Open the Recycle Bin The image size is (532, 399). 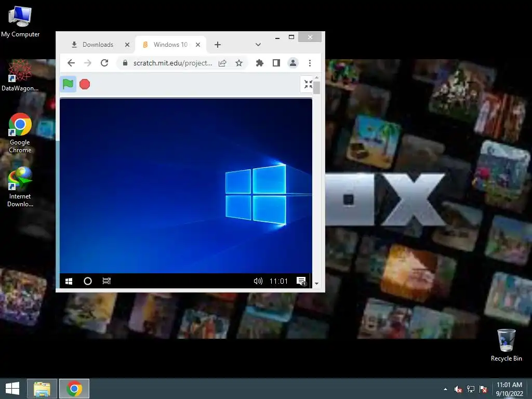tap(506, 345)
